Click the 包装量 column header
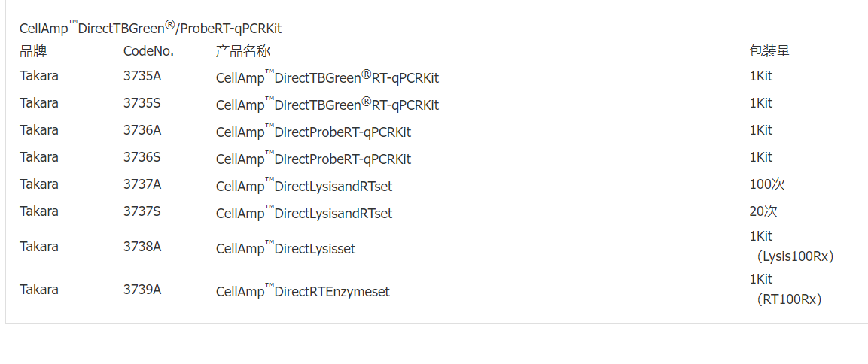Viewport: 868px width, 364px height. 769,51
